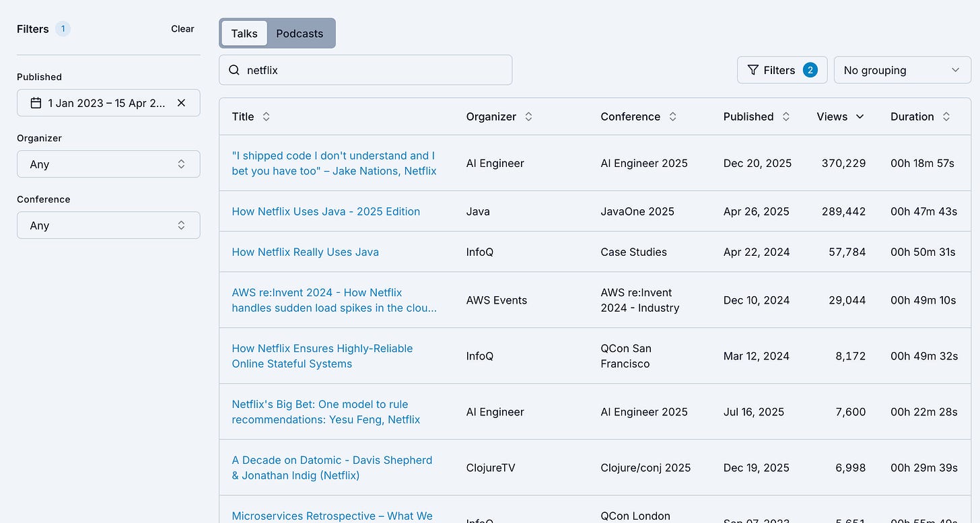Click the 289,442 views value
980x523 pixels.
(x=843, y=211)
